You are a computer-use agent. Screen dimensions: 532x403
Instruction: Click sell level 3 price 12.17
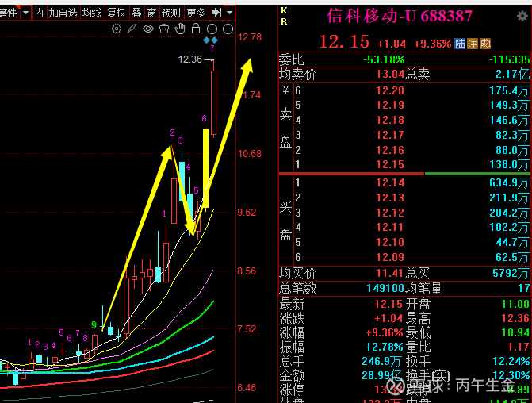point(390,135)
